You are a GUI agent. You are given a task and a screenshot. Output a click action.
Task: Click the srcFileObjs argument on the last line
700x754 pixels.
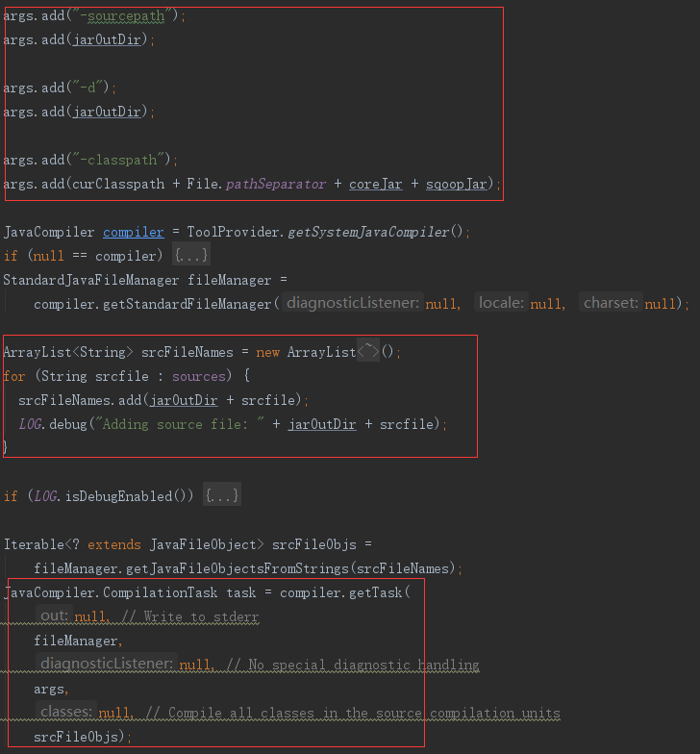76,737
